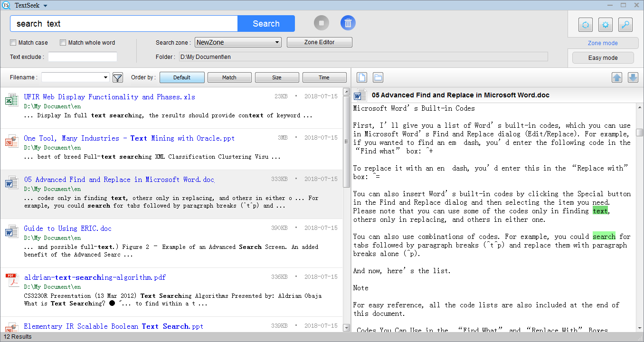Enable the Match whole word checkbox
This screenshot has height=342, width=644.
63,42
